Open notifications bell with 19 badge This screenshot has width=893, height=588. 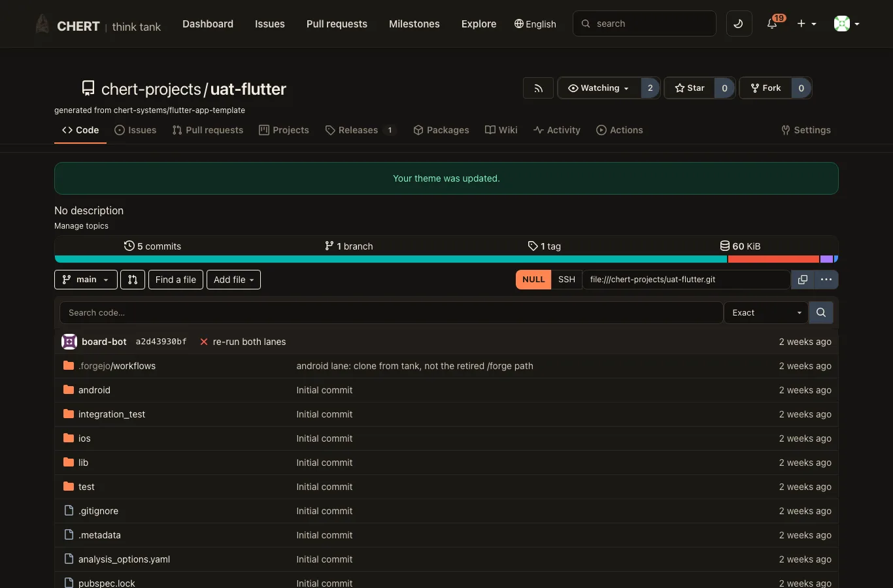(x=774, y=23)
